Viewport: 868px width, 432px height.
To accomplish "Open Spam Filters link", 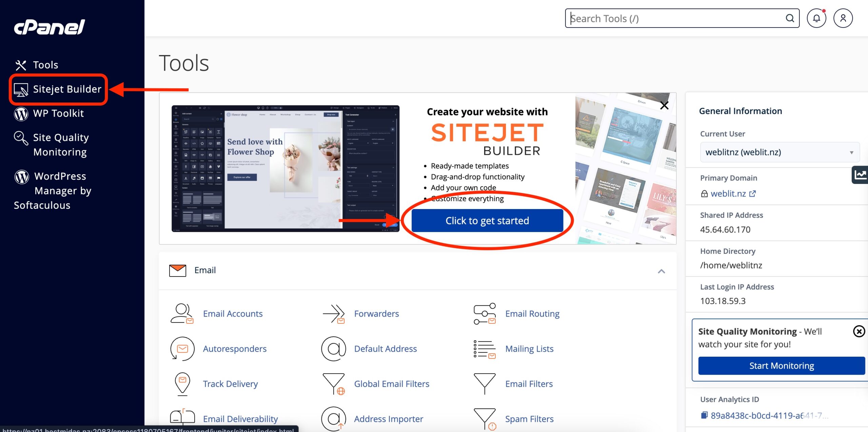I will coord(529,419).
